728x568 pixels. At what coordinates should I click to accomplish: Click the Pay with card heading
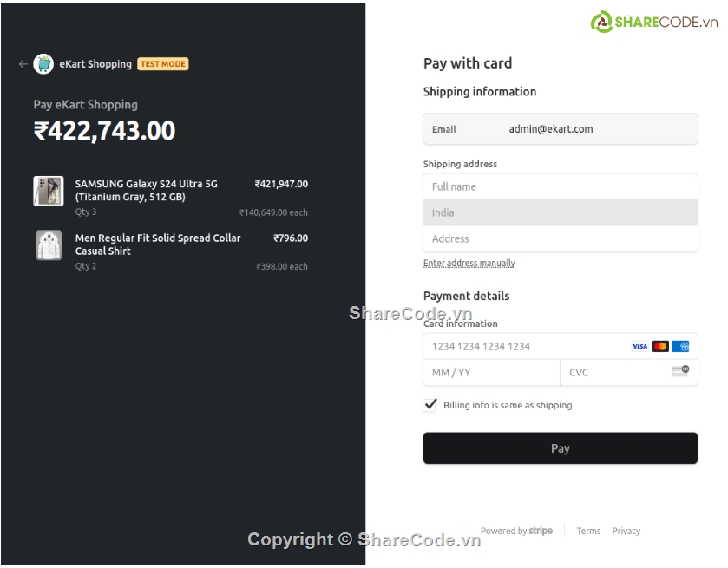click(x=468, y=63)
